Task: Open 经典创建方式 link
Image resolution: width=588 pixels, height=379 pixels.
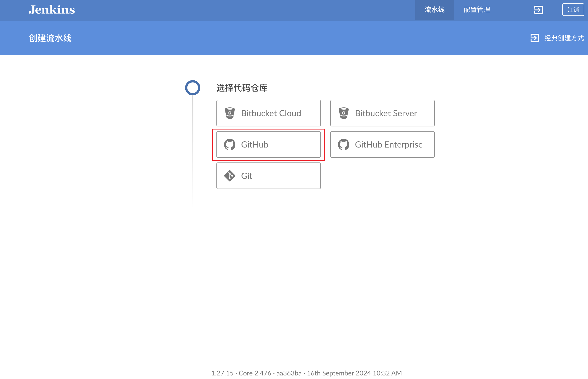Action: click(x=564, y=38)
